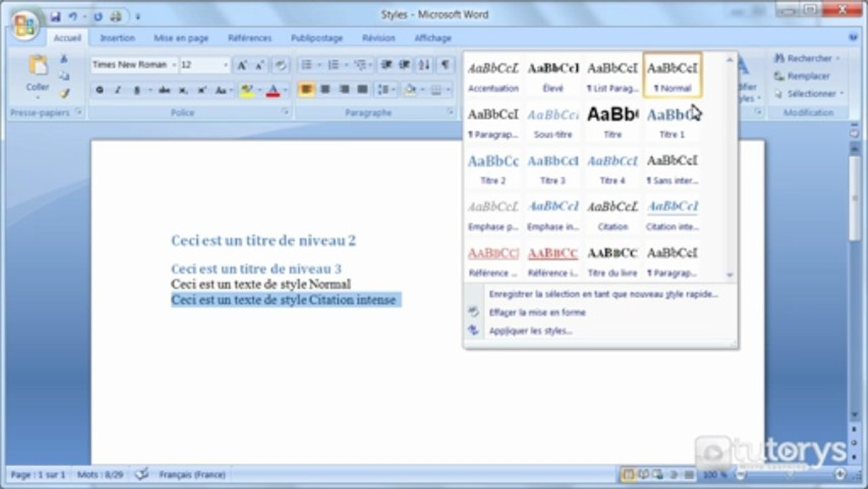Copy the selection to the clipboard
The height and width of the screenshot is (489, 868).
tap(64, 76)
